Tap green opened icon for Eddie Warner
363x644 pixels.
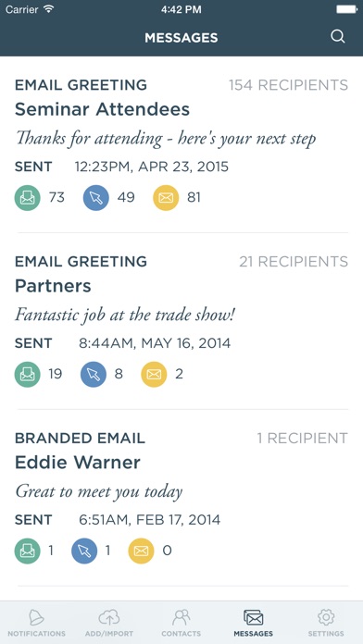(x=28, y=551)
